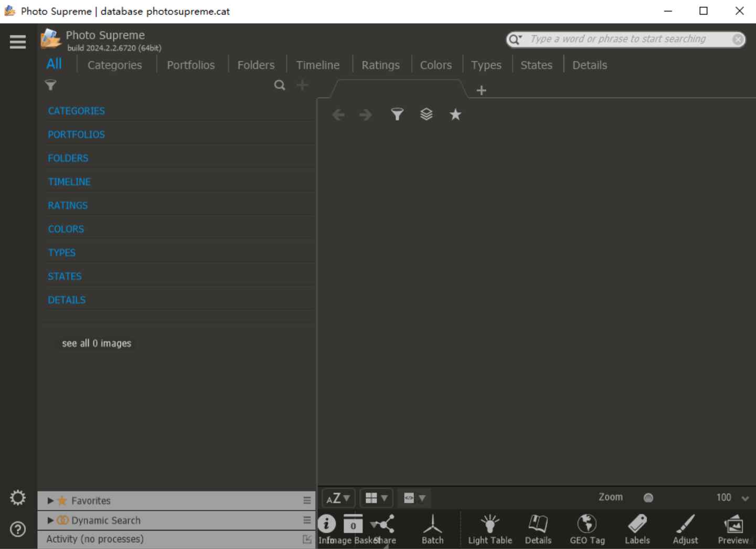Switch to the Timeline tab
Image resolution: width=756 pixels, height=549 pixels.
(318, 65)
